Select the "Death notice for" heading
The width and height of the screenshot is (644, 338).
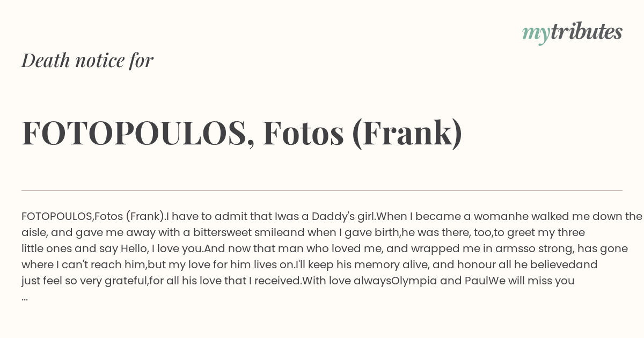click(x=87, y=60)
